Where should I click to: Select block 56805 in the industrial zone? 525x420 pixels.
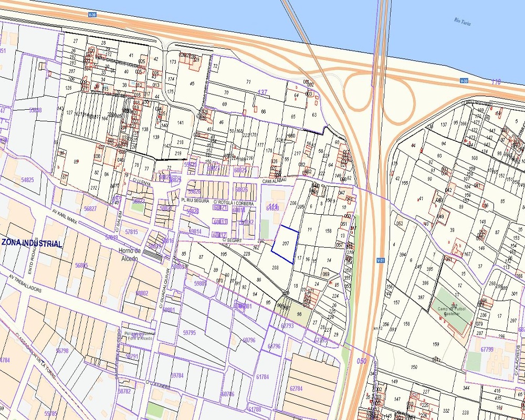click(81, 266)
